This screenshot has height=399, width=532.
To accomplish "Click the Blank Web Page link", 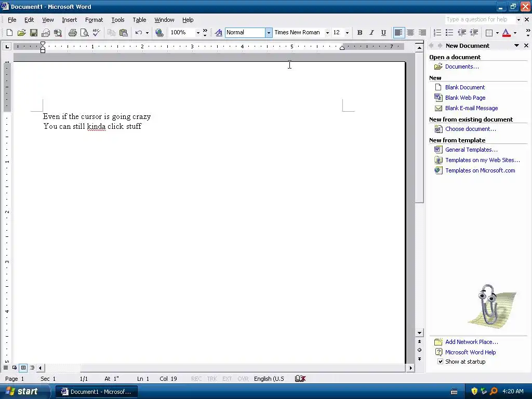I will (465, 98).
